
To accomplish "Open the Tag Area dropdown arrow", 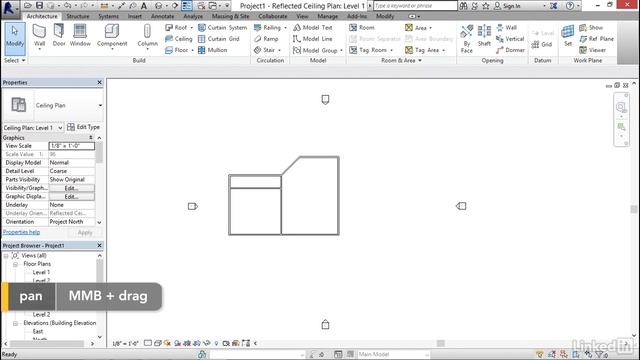I will point(444,50).
